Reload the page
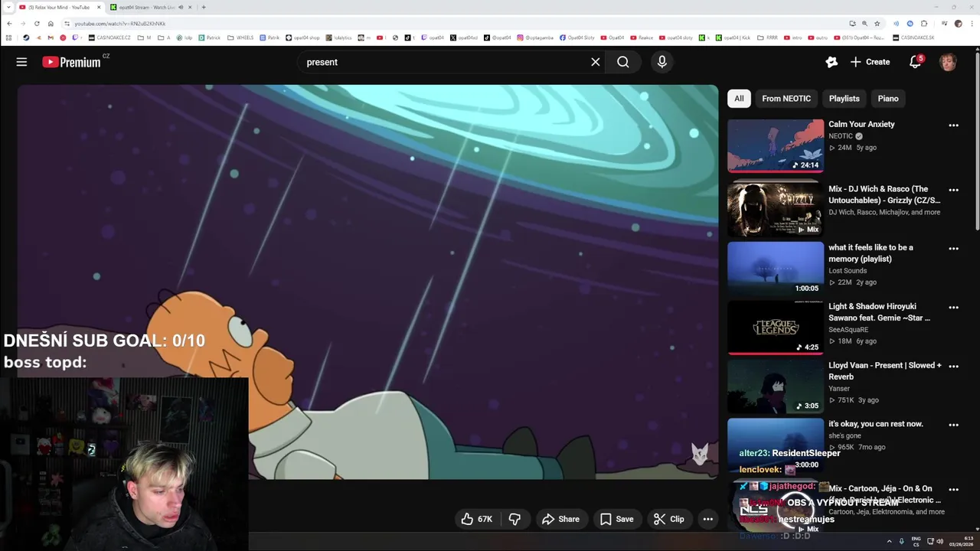 [x=37, y=24]
